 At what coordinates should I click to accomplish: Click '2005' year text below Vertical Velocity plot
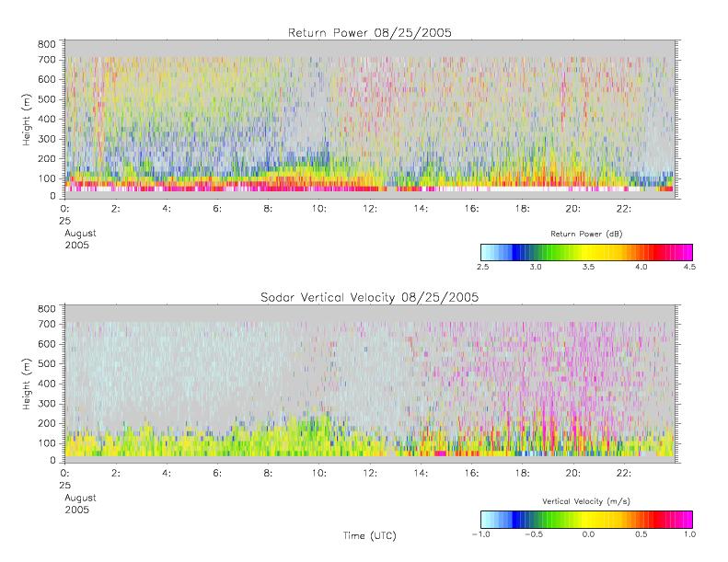click(76, 510)
